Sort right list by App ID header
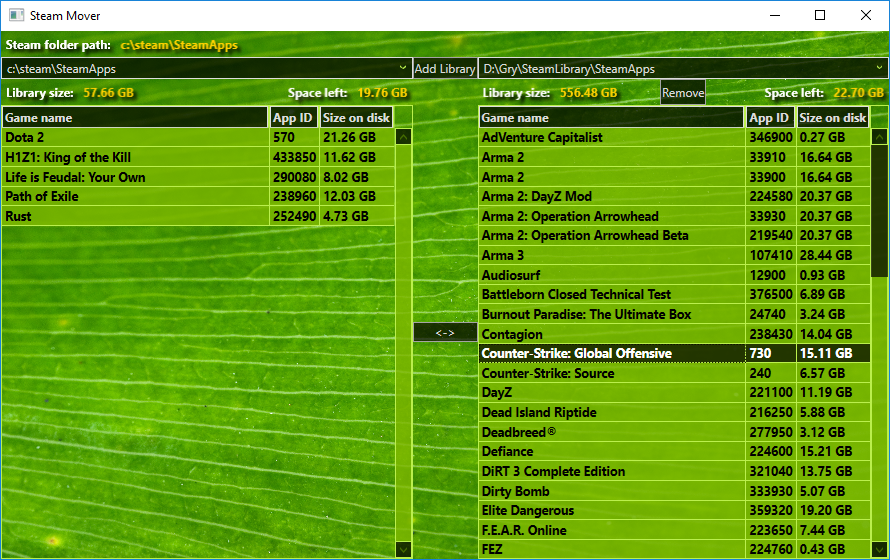This screenshot has width=890, height=560. (x=770, y=117)
